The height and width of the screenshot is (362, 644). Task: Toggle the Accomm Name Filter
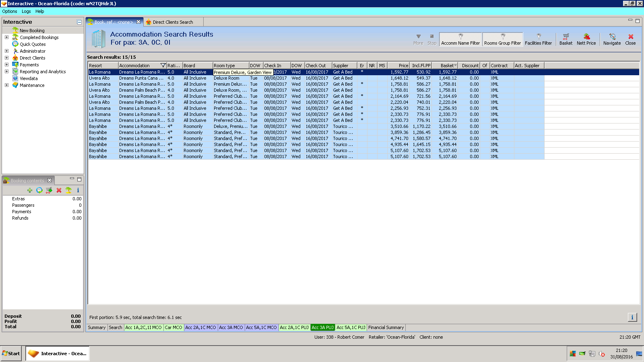click(x=460, y=39)
